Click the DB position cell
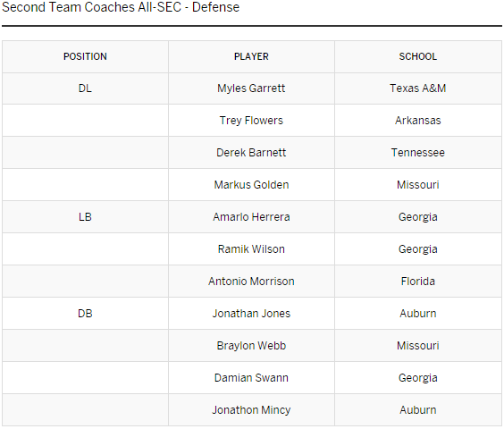The image size is (504, 429). 85,314
